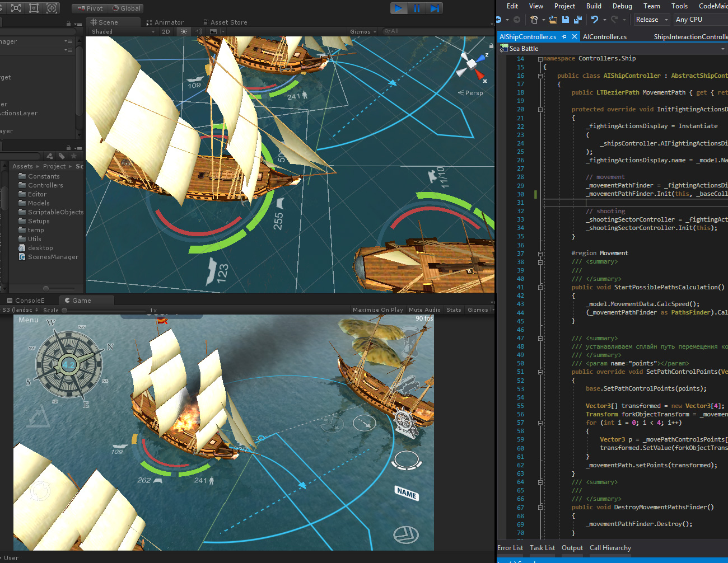
Task: Click the Undo icon in Visual Studio toolbar
Action: [x=595, y=20]
